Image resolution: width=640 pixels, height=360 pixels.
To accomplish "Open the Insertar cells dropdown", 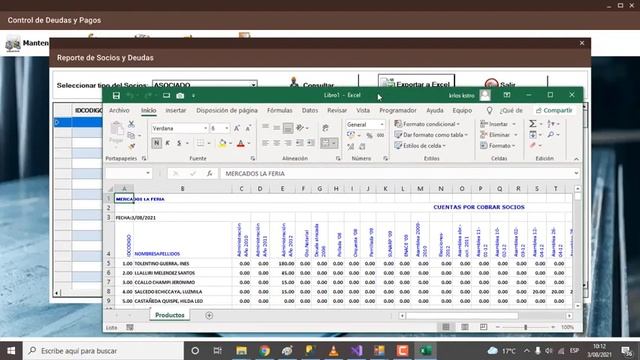I will tap(498, 124).
